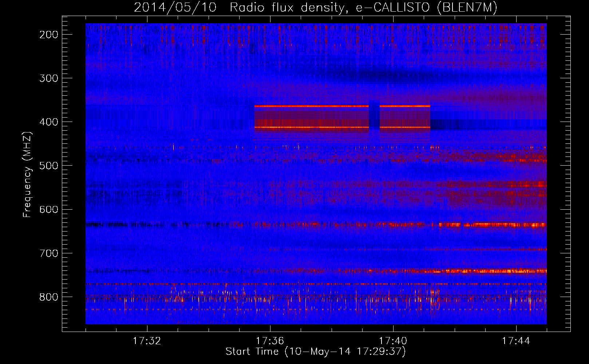Click the 400 frequency tick label

(49, 122)
